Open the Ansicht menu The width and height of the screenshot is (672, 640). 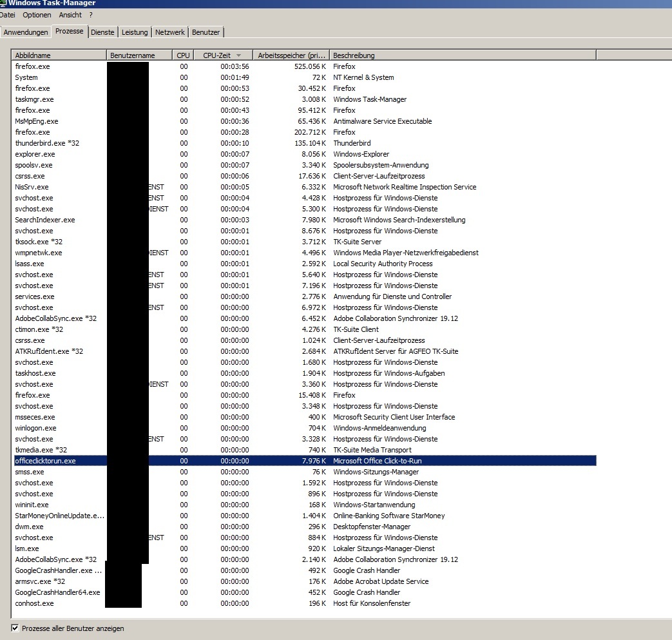(70, 15)
